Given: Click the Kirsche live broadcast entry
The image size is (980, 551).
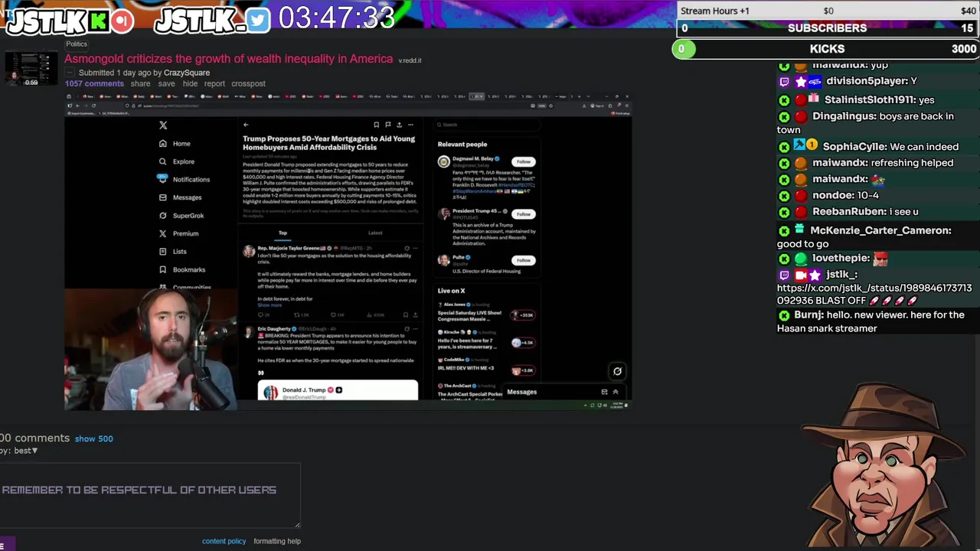Looking at the screenshot, I should click(x=486, y=340).
